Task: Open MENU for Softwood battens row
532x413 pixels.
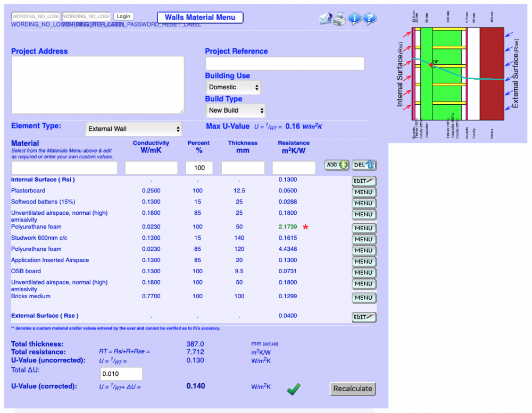Action: coord(364,204)
